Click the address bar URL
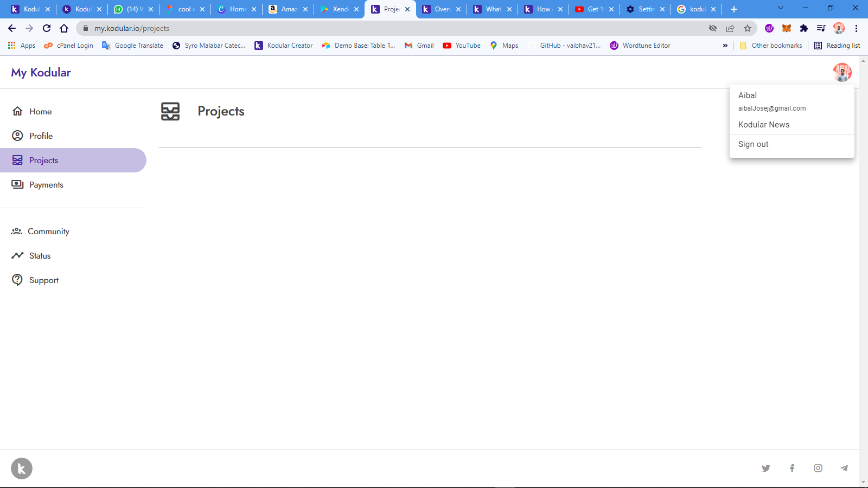This screenshot has width=868, height=488. (x=132, y=28)
